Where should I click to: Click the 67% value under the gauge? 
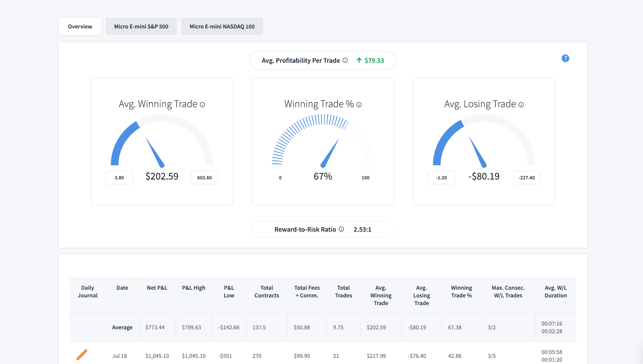click(323, 176)
